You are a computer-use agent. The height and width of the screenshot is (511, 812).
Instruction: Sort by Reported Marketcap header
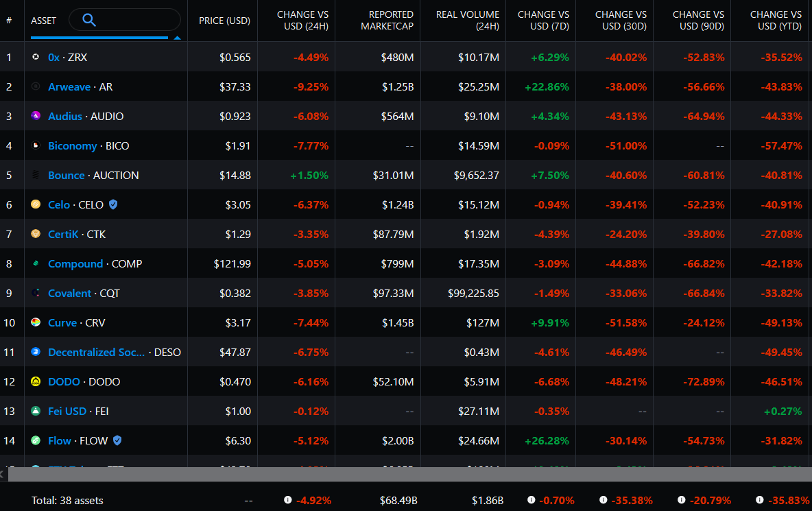[387, 20]
